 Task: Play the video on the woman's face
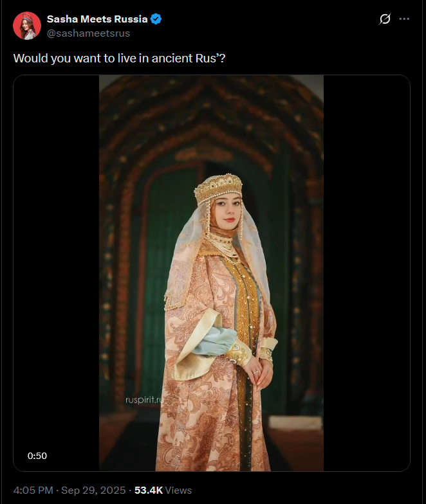tap(228, 207)
